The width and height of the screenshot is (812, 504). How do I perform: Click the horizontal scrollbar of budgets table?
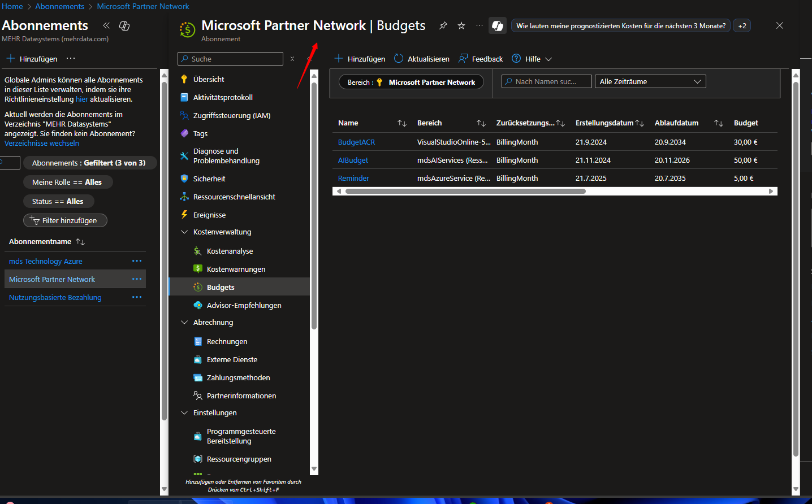(465, 191)
